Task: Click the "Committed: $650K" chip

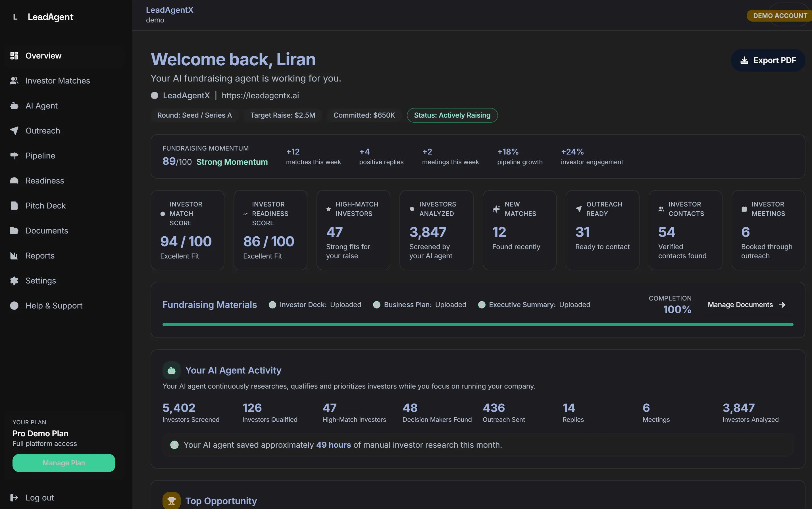Action: coord(364,115)
